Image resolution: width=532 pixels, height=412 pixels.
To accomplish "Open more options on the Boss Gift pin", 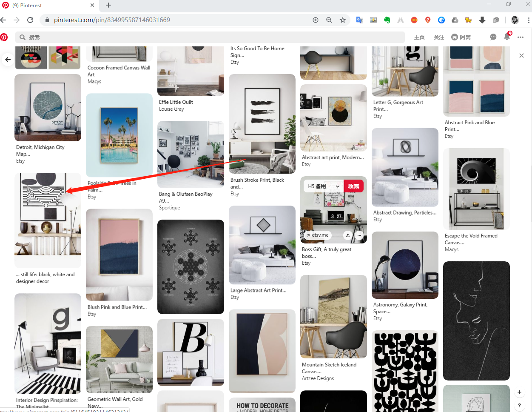I will pos(359,235).
